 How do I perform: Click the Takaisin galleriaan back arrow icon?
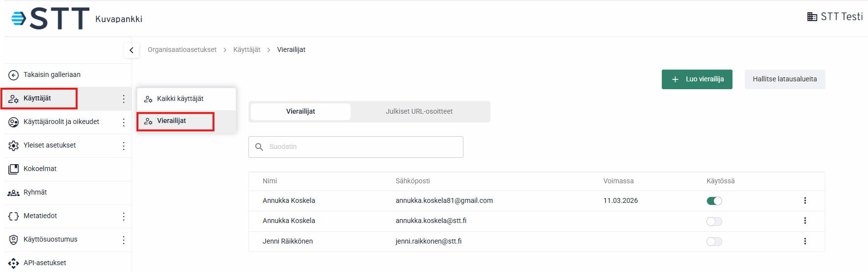pos(14,75)
